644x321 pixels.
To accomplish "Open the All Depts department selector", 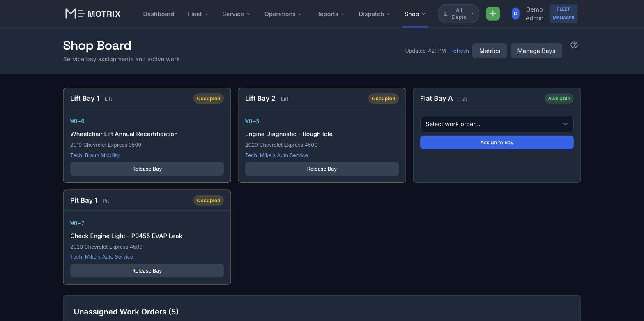I will (458, 14).
